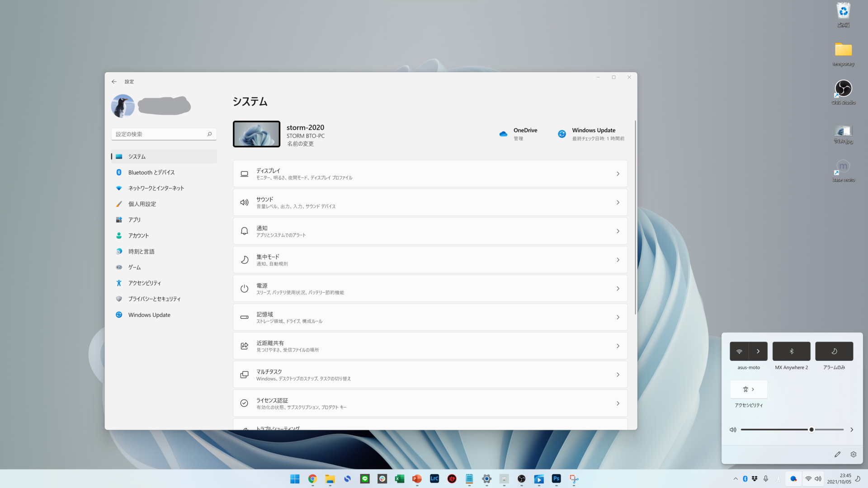Open Slack from the taskbar
This screenshot has width=868, height=488.
tap(382, 479)
